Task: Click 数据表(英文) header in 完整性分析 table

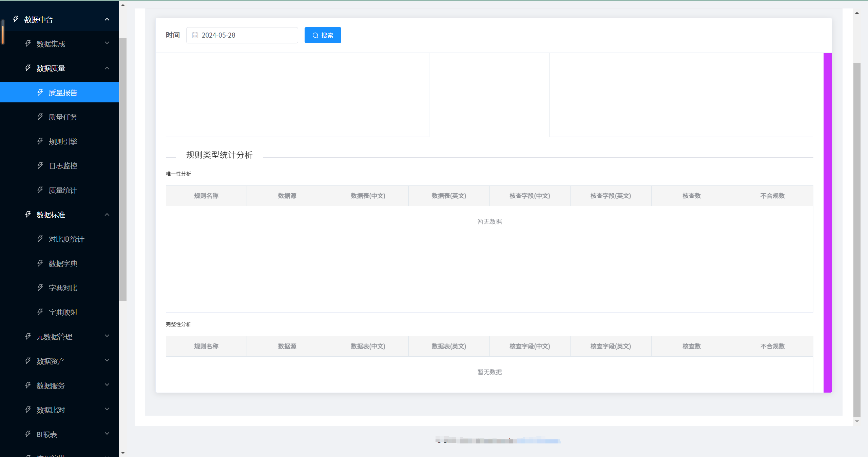Action: (449, 346)
